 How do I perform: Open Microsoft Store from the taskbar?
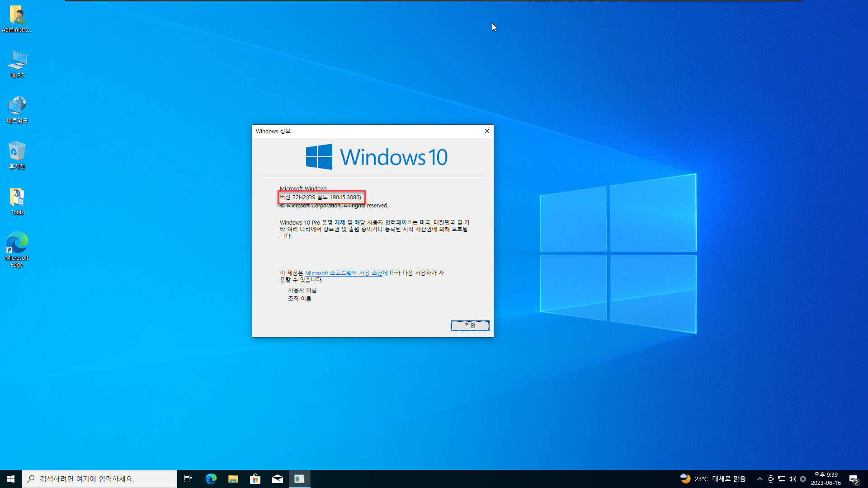click(x=255, y=479)
